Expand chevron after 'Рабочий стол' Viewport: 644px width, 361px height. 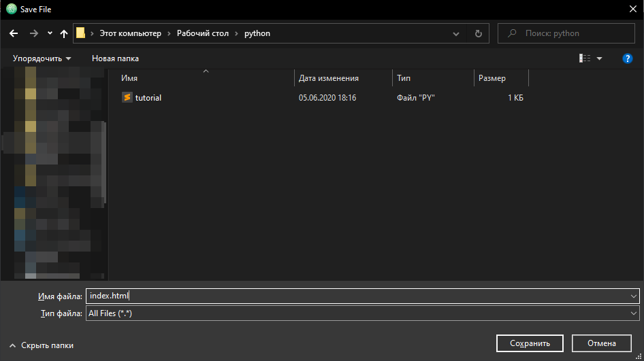(x=236, y=33)
